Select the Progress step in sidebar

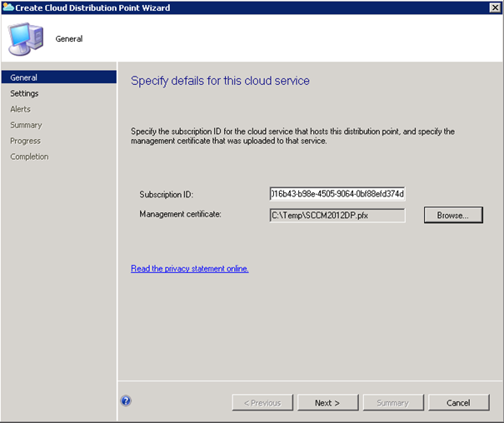[x=25, y=141]
